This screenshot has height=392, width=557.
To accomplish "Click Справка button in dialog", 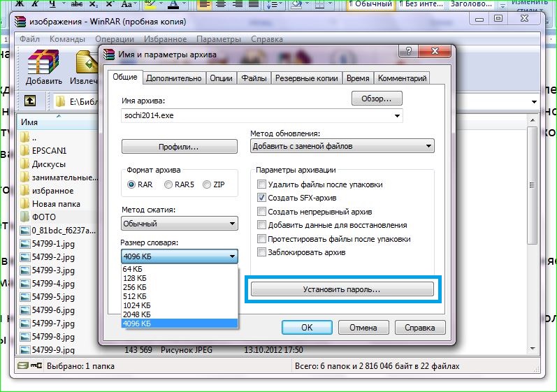I will (x=420, y=328).
